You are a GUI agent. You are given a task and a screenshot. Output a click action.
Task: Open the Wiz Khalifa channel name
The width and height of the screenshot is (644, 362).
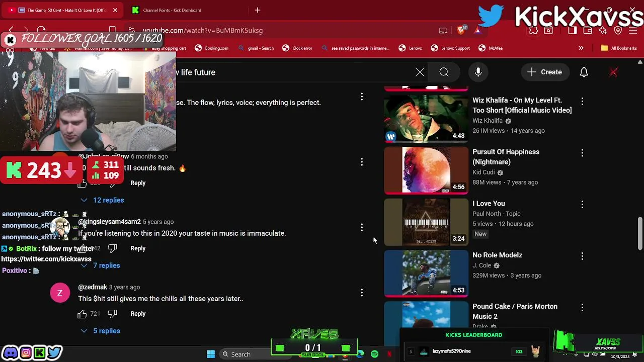(488, 121)
